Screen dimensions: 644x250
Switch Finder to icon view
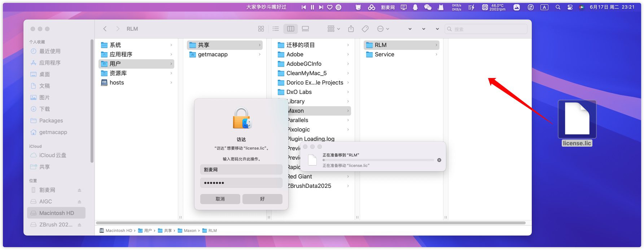[261, 29]
